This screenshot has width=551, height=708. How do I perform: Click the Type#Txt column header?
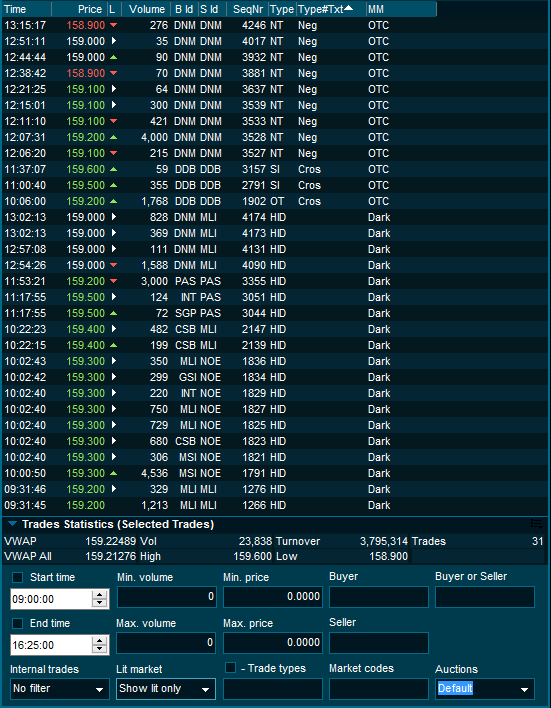pyautogui.click(x=331, y=9)
